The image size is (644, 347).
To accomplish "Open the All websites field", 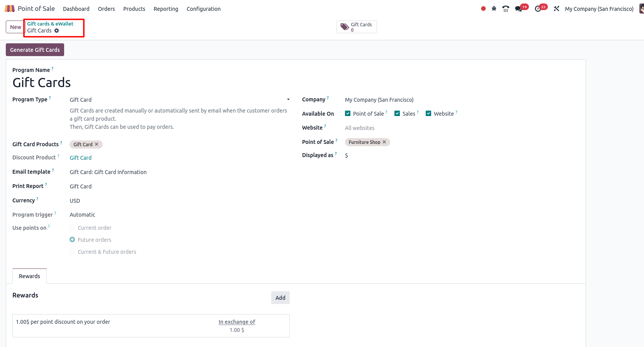I will (462, 128).
